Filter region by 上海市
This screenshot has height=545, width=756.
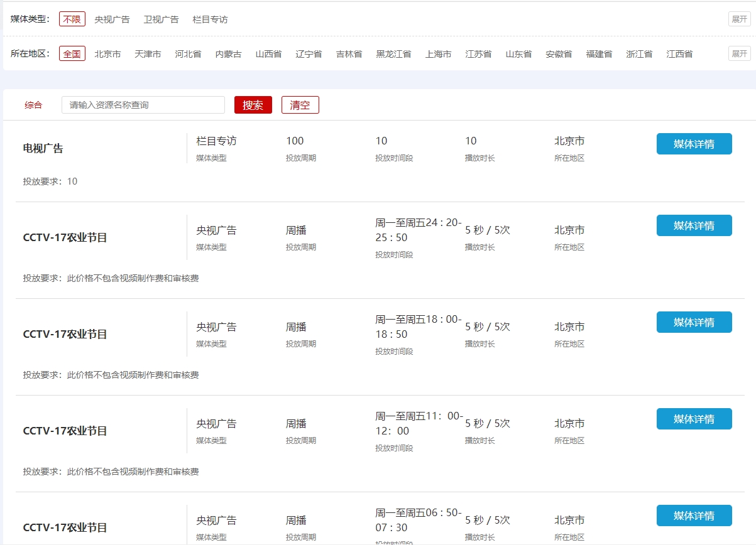pos(438,54)
